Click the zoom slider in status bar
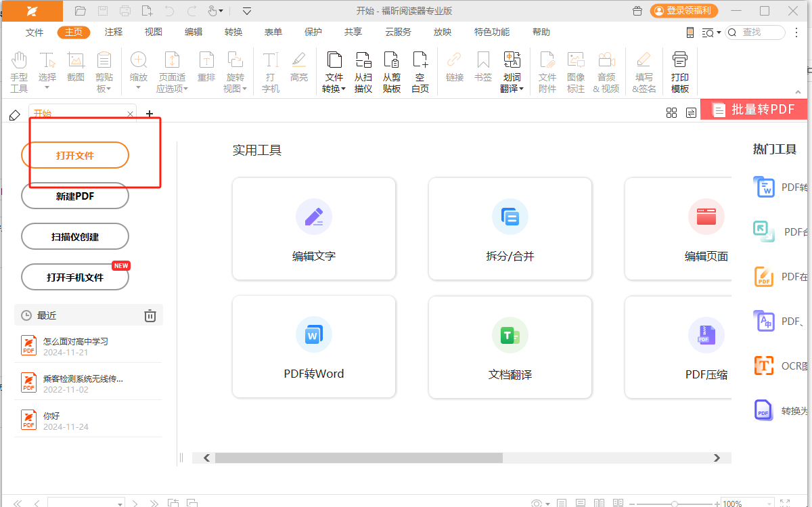812x507 pixels. pyautogui.click(x=674, y=504)
